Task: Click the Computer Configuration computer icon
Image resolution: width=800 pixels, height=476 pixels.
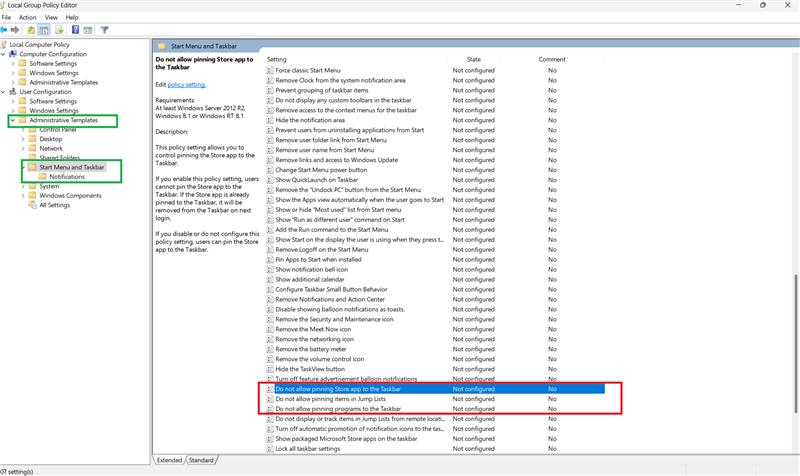Action: (13, 54)
